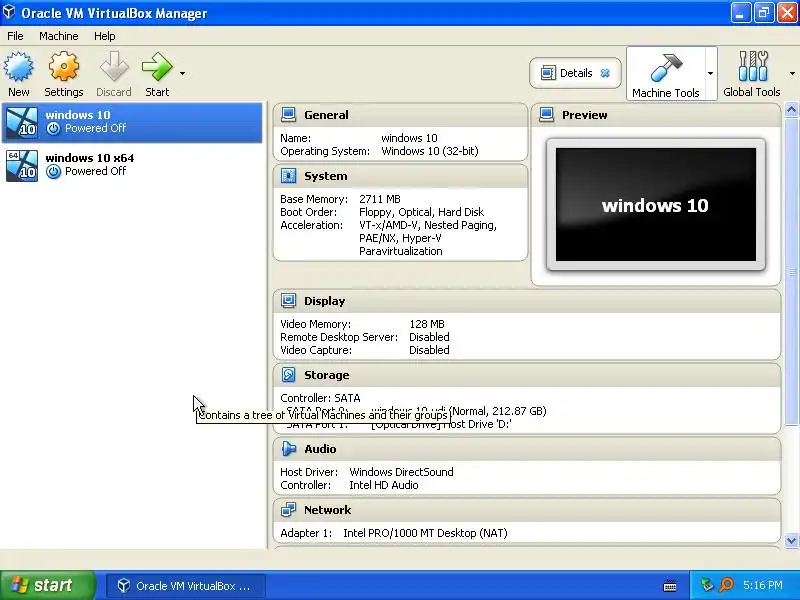Click the Discard arrow icon

pyautogui.click(x=114, y=66)
